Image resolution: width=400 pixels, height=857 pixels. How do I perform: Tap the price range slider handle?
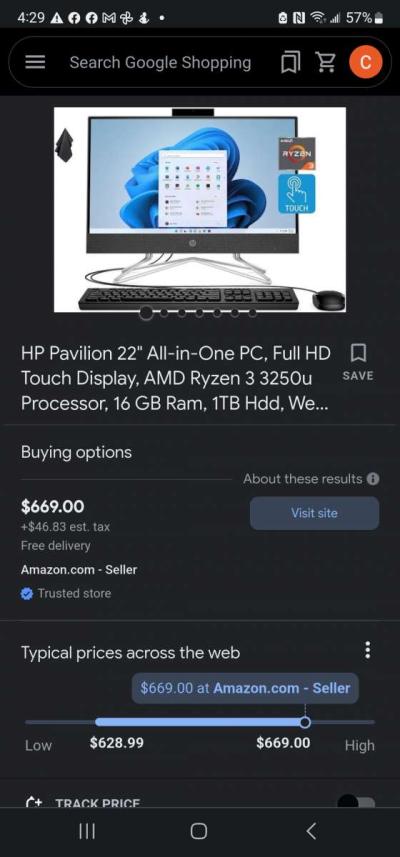[305, 723]
